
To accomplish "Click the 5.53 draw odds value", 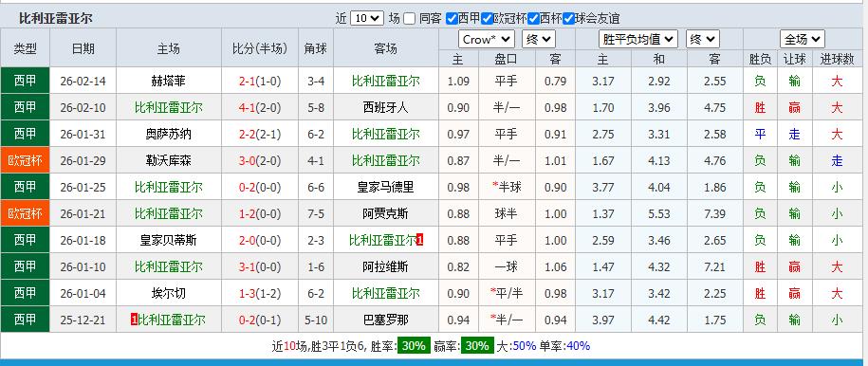I will [x=658, y=213].
